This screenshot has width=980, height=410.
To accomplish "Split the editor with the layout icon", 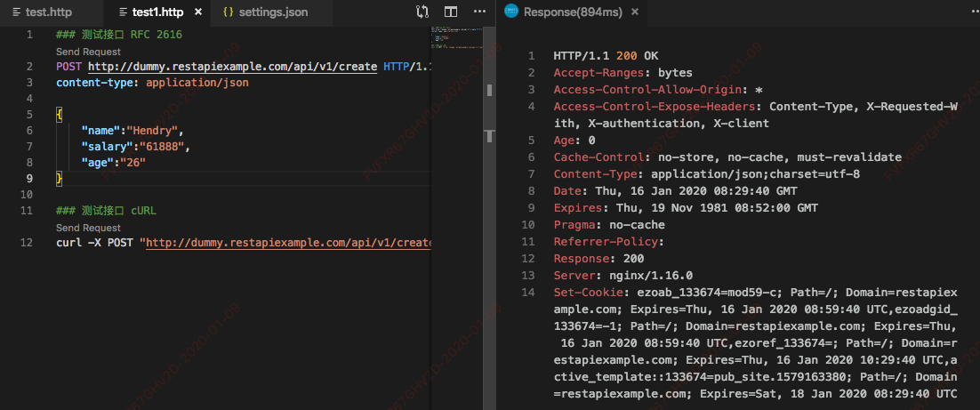I will (451, 12).
